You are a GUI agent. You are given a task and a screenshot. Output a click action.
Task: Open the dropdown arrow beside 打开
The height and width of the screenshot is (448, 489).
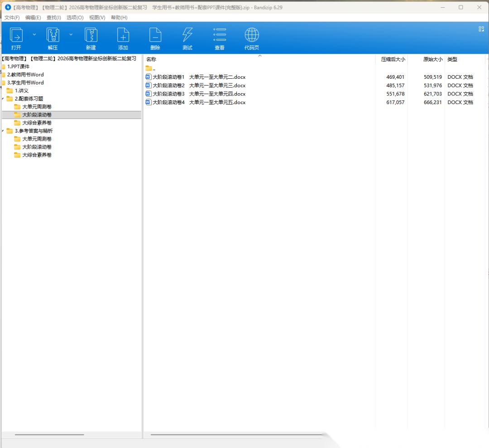tap(34, 34)
